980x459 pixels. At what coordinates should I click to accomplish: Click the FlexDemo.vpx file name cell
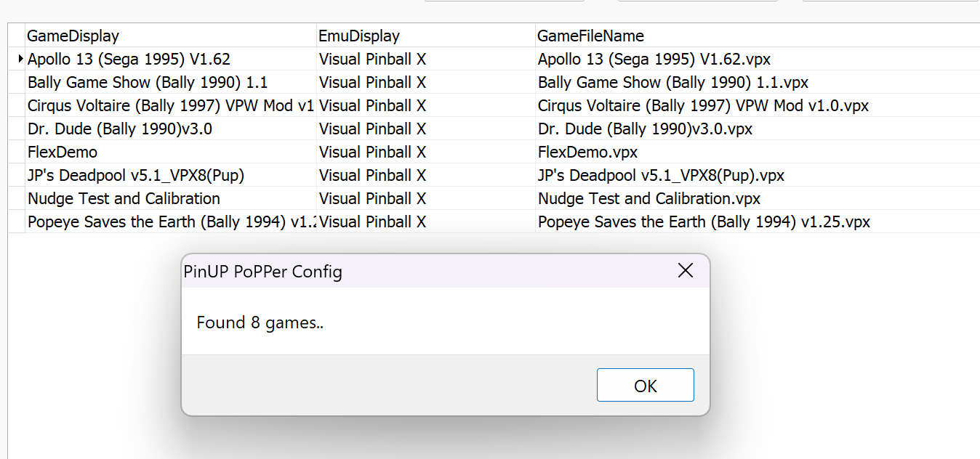coord(587,153)
